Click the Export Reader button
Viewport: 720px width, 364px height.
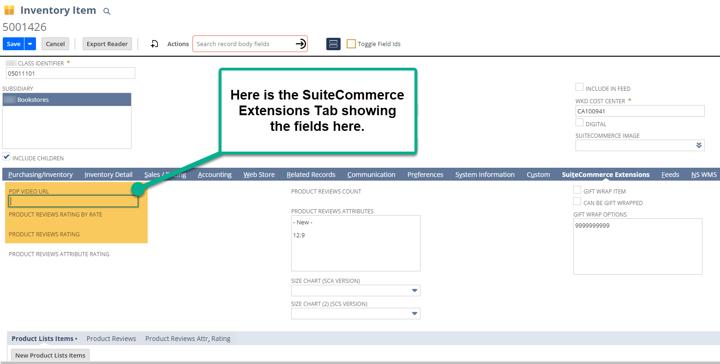pyautogui.click(x=107, y=44)
